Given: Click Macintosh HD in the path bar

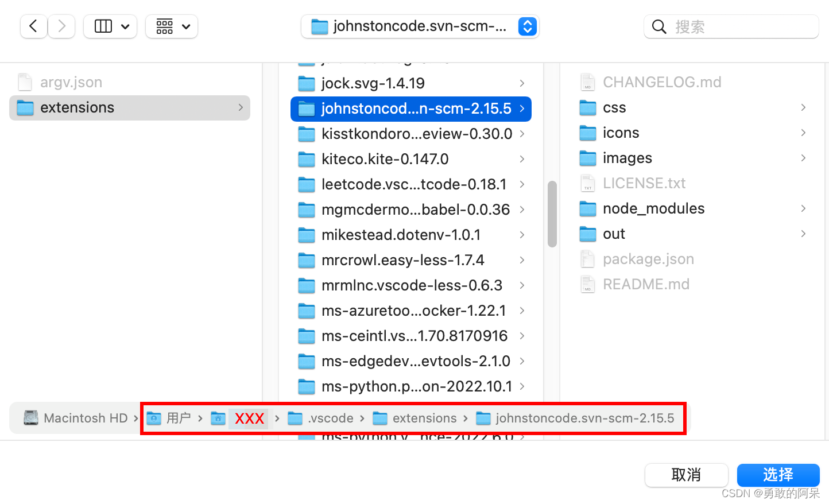Looking at the screenshot, I should (76, 418).
